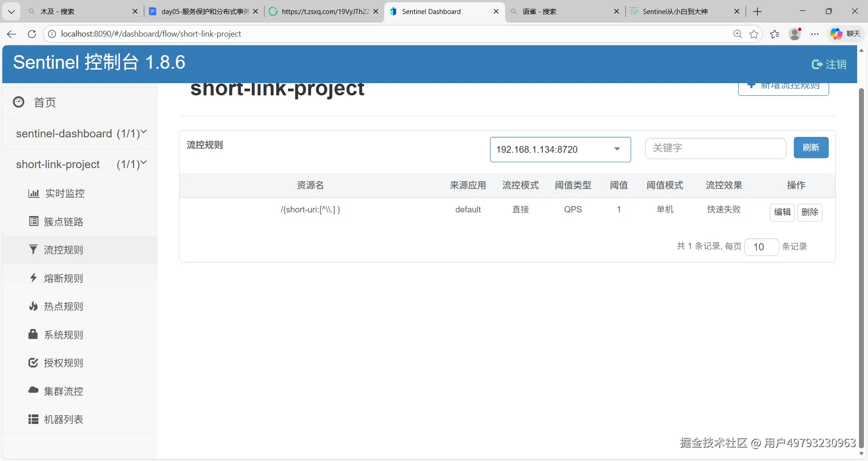
Task: Click the 机器列表 list icon
Action: coord(33,419)
